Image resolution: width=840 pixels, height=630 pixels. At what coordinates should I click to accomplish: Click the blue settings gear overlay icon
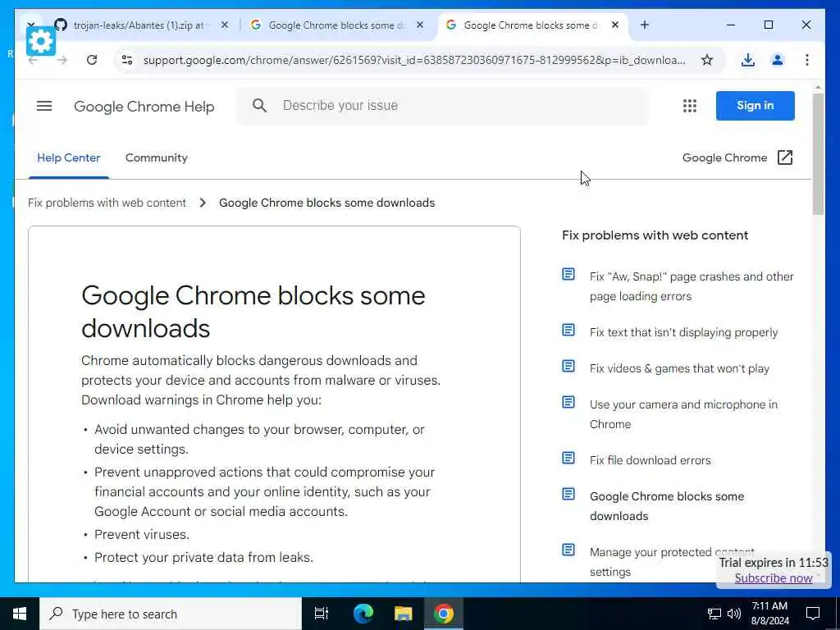(x=41, y=41)
